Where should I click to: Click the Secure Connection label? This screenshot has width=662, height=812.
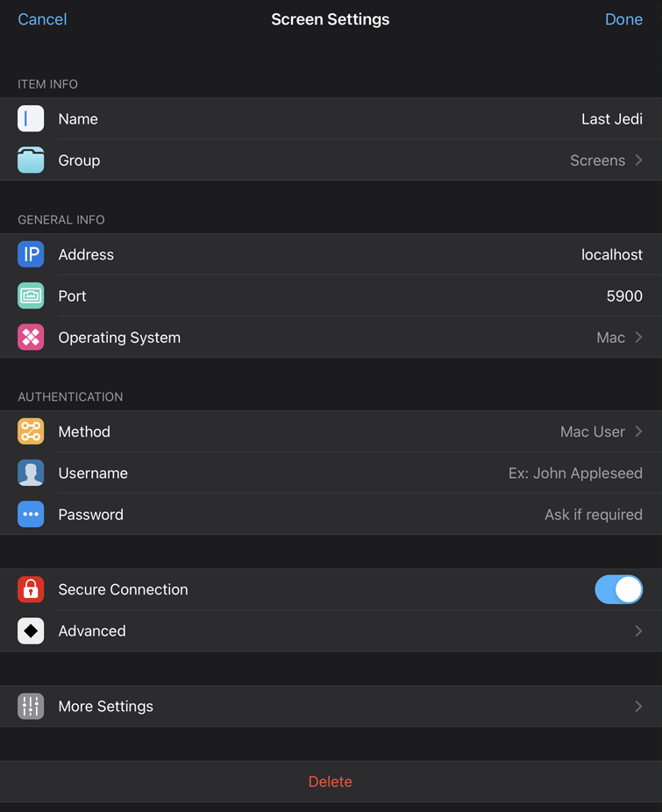[124, 589]
